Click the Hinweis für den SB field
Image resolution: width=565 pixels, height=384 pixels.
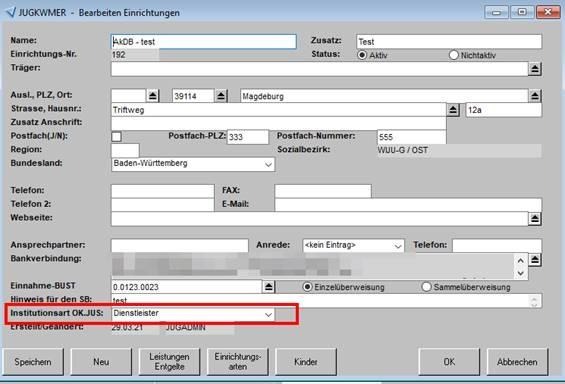point(326,300)
